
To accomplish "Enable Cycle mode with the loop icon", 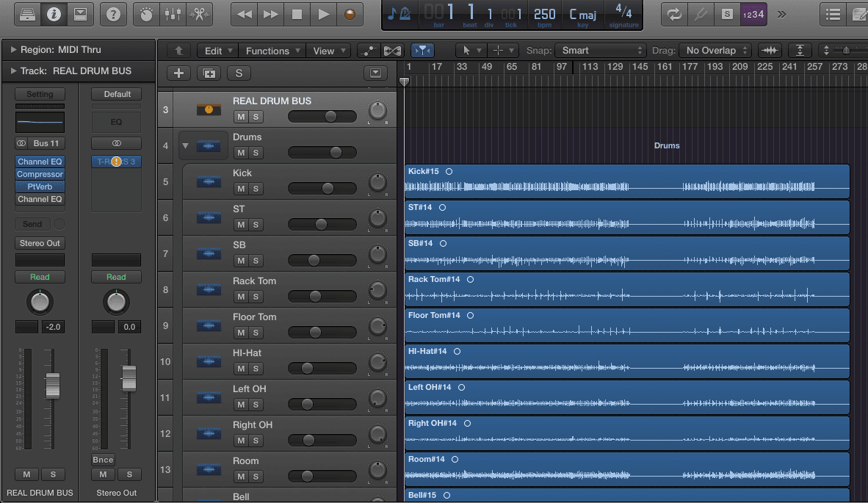I will click(x=674, y=14).
